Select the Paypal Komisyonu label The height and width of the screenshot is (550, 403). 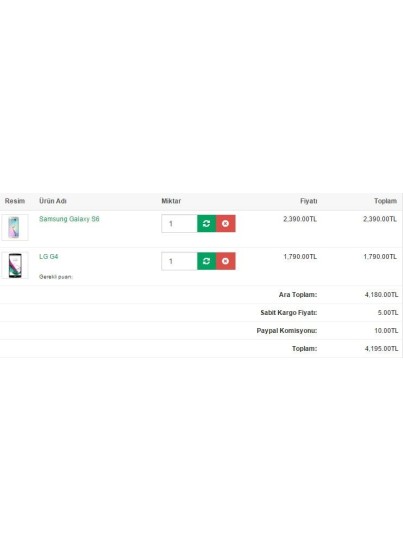pos(287,330)
